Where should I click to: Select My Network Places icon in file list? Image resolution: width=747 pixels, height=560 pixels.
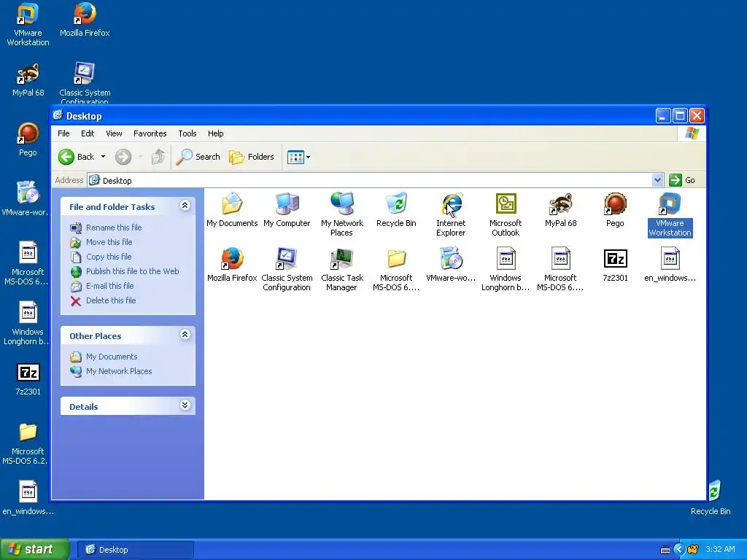tap(341, 214)
